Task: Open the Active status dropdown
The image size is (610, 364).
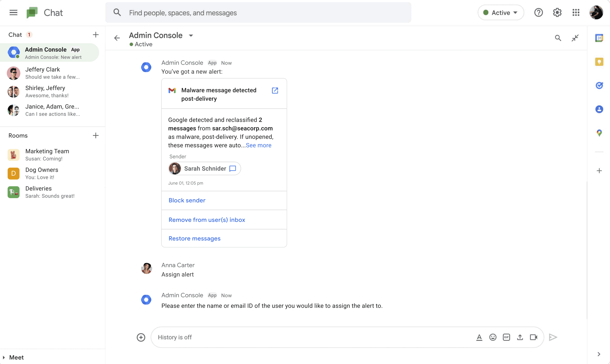Action: [x=501, y=12]
